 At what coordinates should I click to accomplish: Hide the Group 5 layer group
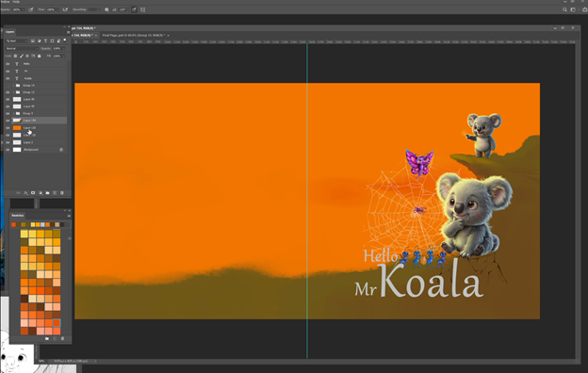tap(8, 113)
